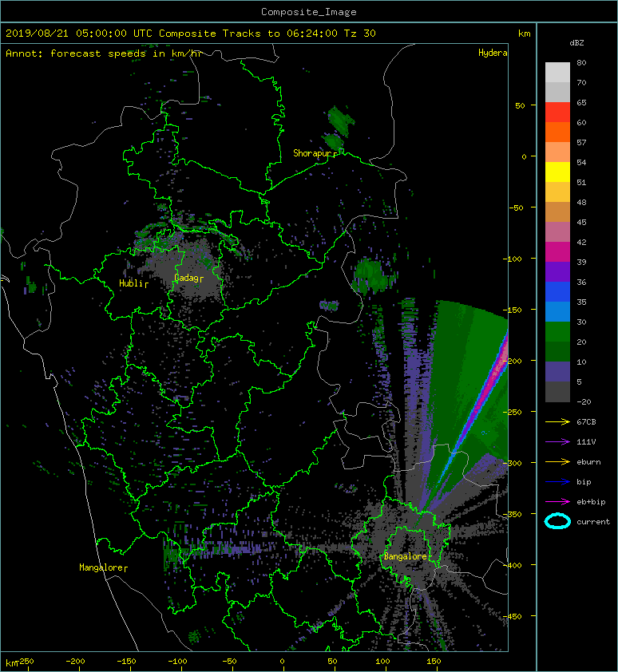Select the magenta 39-42 dBZ swatch
Image resolution: width=618 pixels, height=672 pixels.
click(557, 251)
